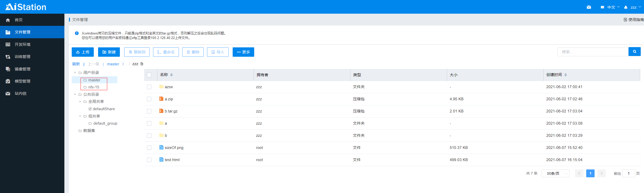This screenshot has width=644, height=193.
Task: Select the nfs-15 folder in tree
Action: [x=94, y=87]
